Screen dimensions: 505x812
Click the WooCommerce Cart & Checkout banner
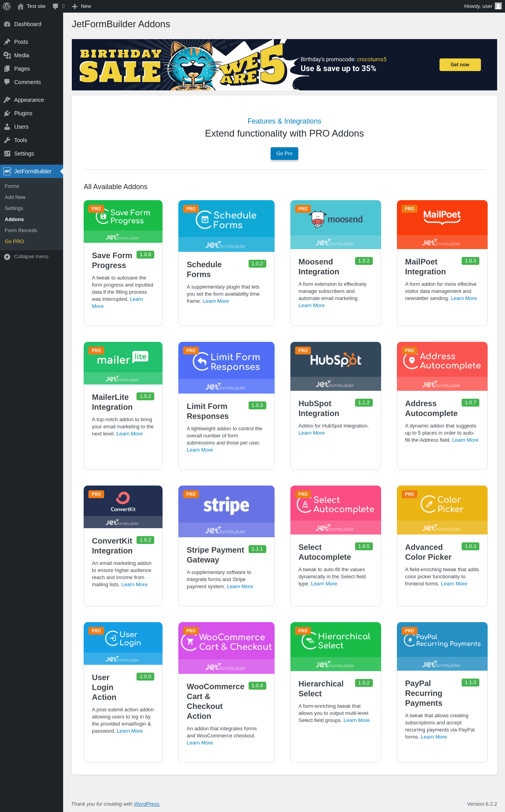pos(226,648)
